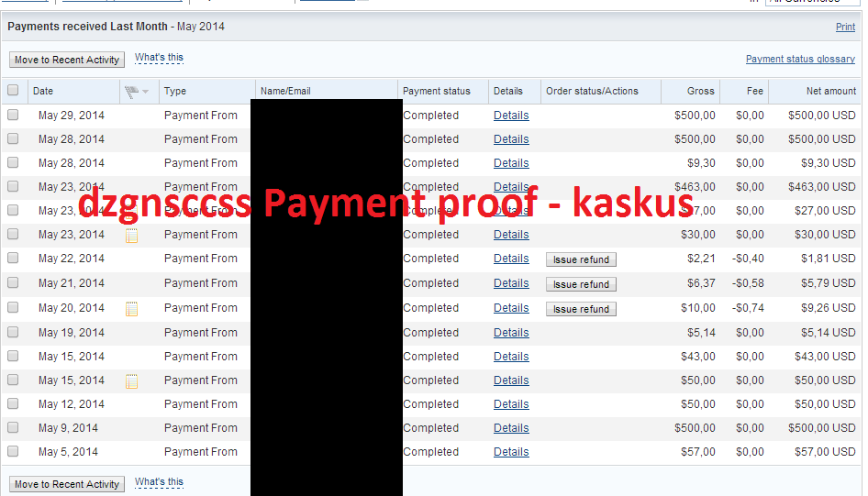Click the $1,81 USD net amount
The image size is (868, 496).
[829, 259]
